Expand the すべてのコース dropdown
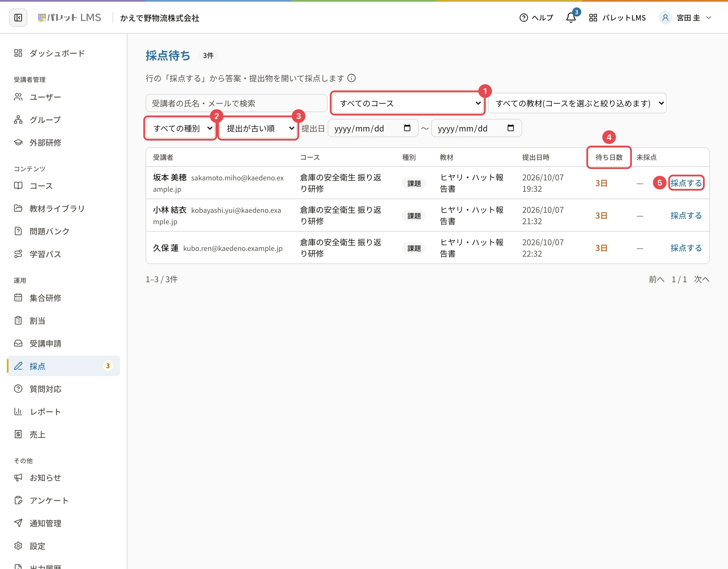 tap(408, 103)
